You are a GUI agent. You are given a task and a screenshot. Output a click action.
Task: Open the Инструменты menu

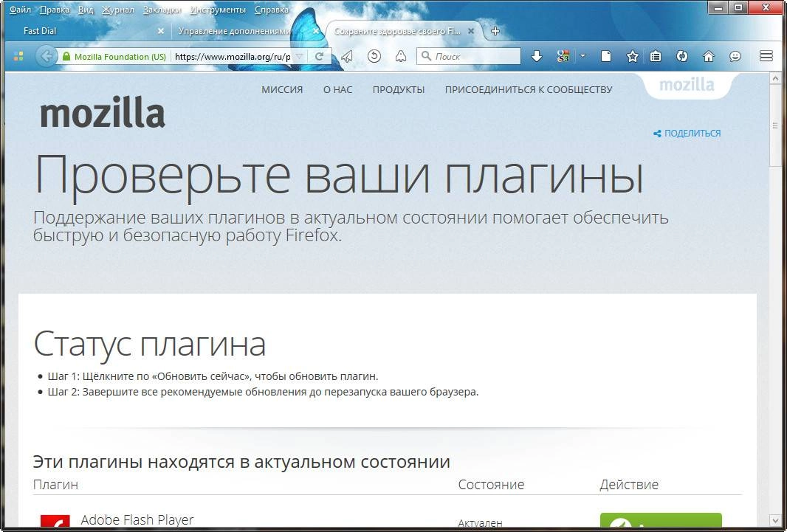218,10
